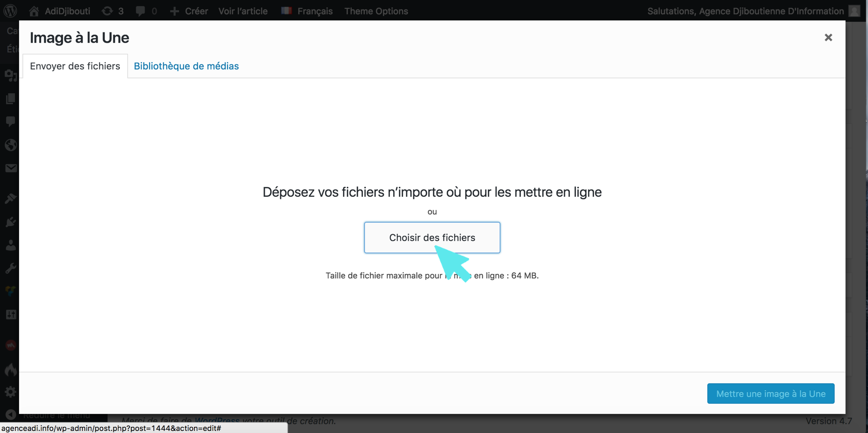Open Users icon in sidebar
This screenshot has width=868, height=433.
10,245
